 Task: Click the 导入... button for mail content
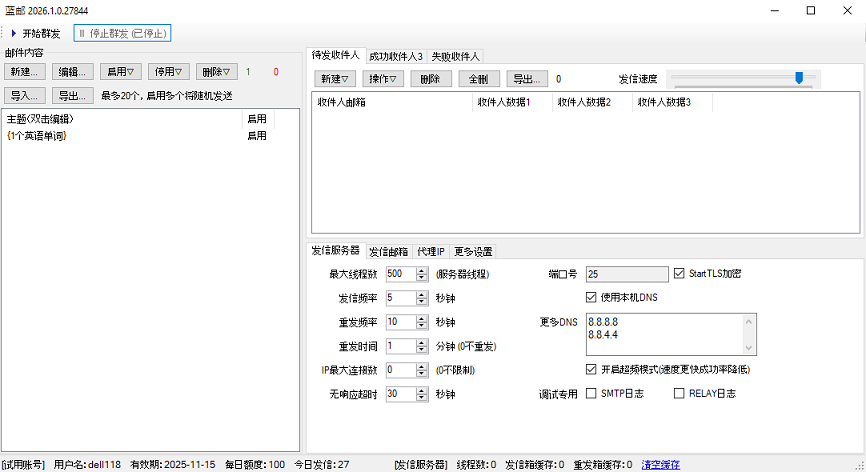click(x=25, y=96)
